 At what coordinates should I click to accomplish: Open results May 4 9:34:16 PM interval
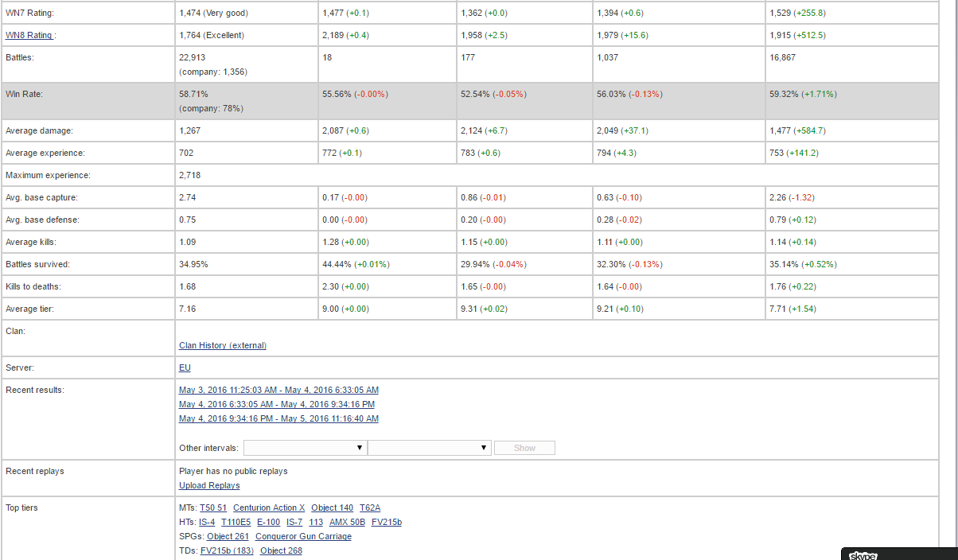(x=278, y=418)
